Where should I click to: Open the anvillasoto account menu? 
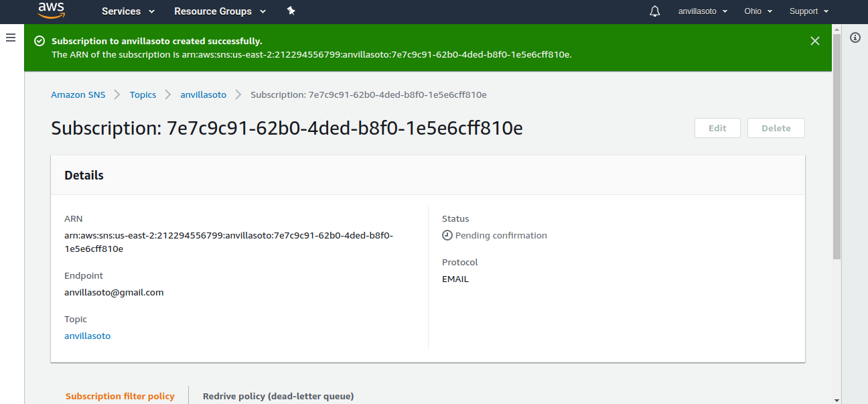[x=703, y=11]
